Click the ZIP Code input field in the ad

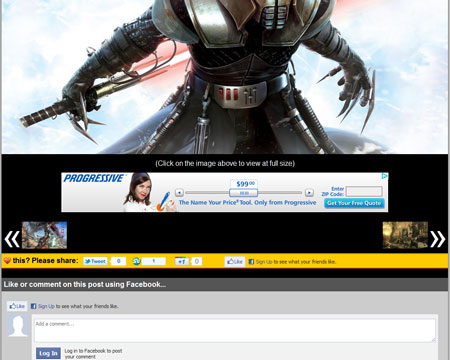364,191
